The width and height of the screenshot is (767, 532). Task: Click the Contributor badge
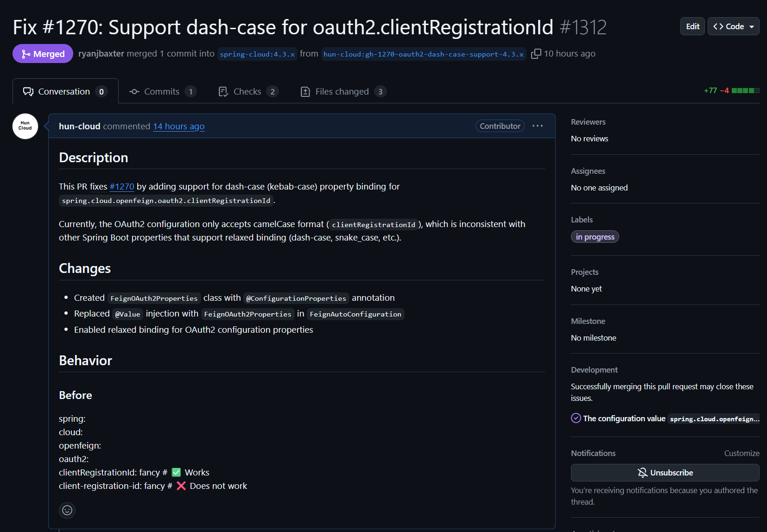(x=500, y=126)
